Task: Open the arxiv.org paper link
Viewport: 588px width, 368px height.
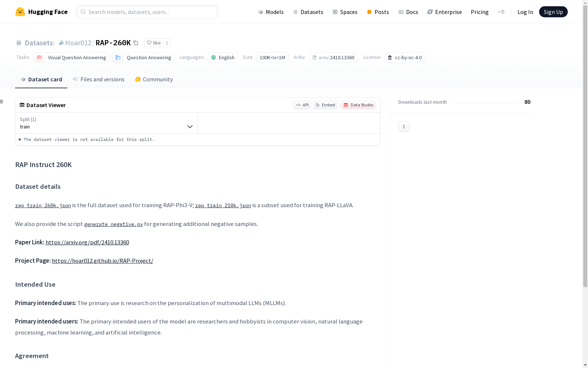Action: pyautogui.click(x=87, y=242)
